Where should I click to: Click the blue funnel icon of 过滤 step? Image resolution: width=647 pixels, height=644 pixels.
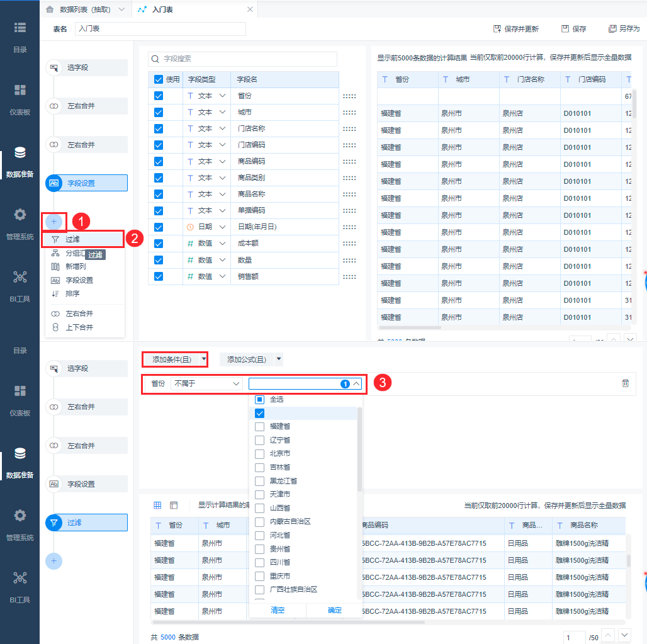point(53,523)
